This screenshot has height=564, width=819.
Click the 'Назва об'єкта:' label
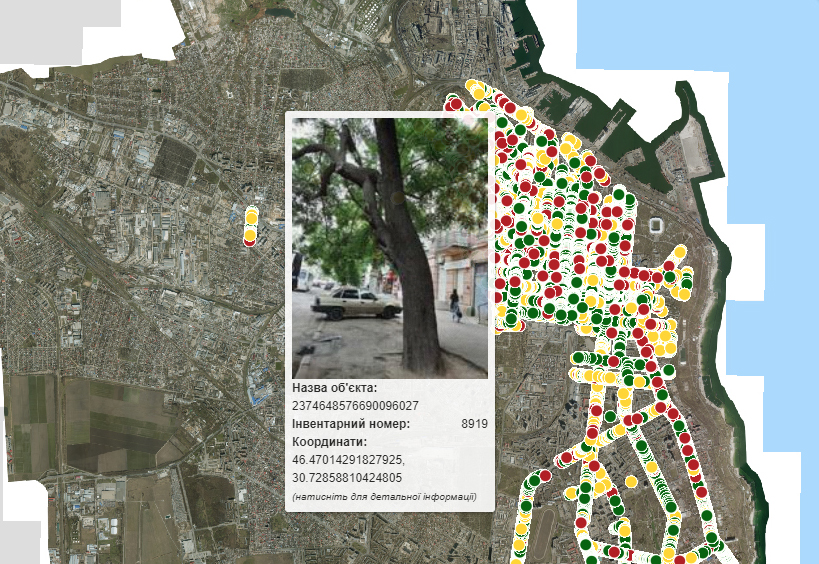[334, 388]
